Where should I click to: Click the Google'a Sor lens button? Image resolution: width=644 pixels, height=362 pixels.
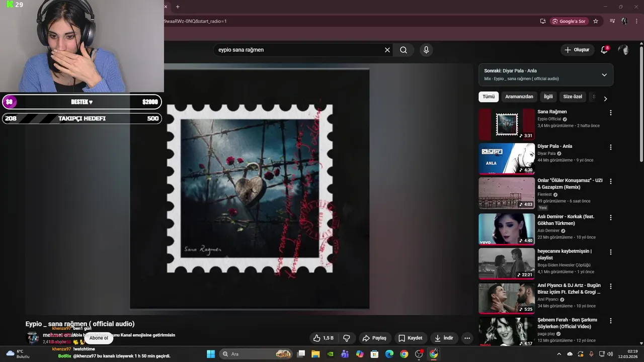[569, 21]
